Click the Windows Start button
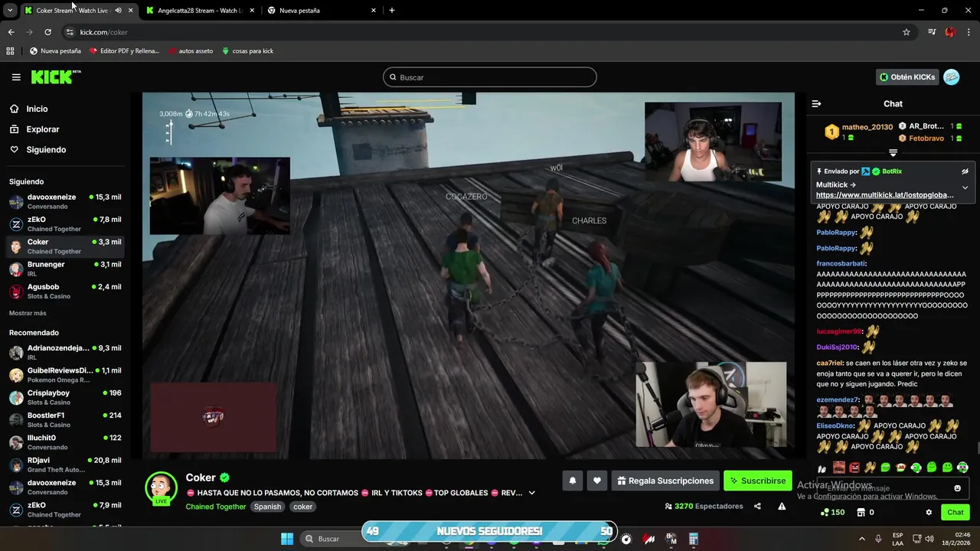Viewport: 980px width, 551px height. point(287,539)
